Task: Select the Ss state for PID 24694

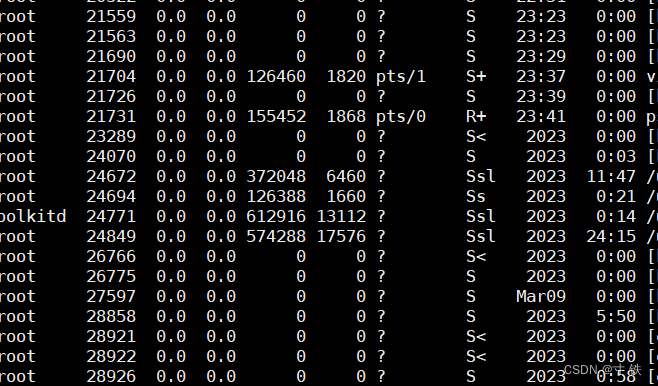Action: click(x=476, y=196)
